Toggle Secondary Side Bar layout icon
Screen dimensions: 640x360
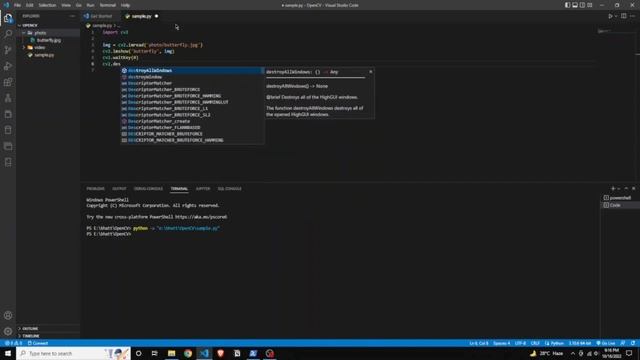tap(582, 5)
